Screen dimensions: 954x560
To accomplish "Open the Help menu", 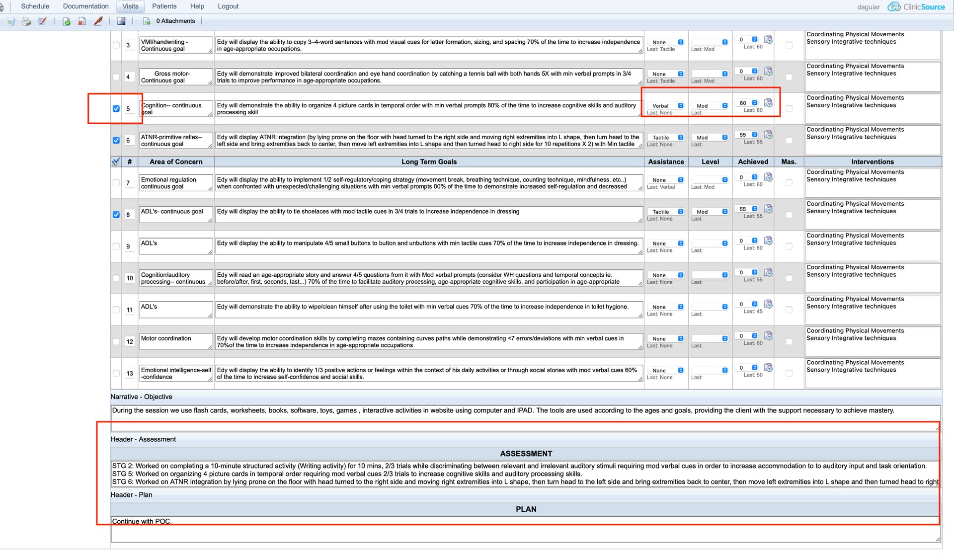I will pos(197,6).
